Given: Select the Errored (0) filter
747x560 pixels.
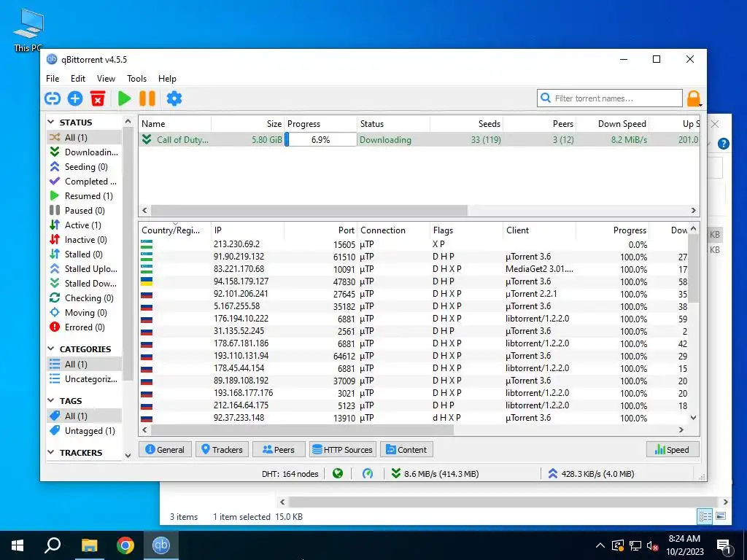Looking at the screenshot, I should click(x=84, y=327).
